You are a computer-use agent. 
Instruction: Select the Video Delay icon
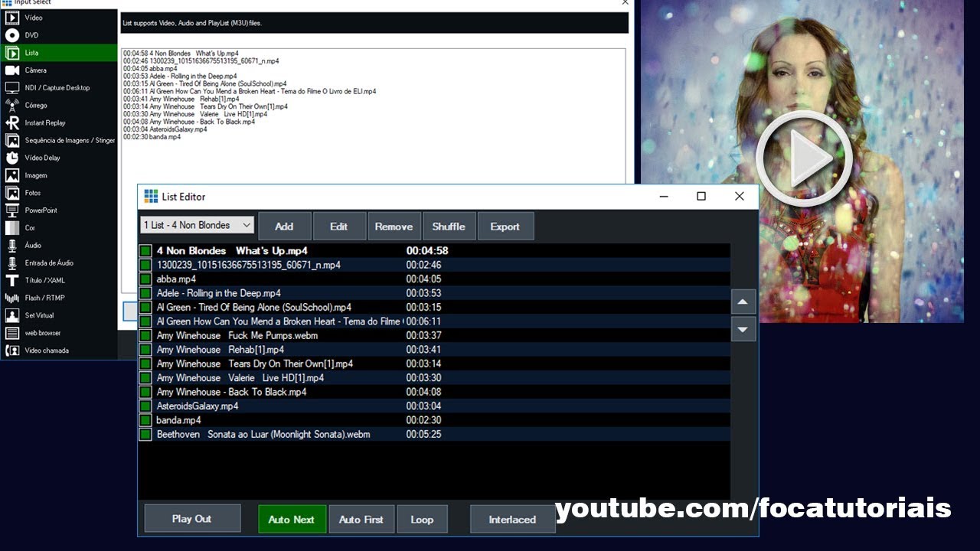click(12, 158)
